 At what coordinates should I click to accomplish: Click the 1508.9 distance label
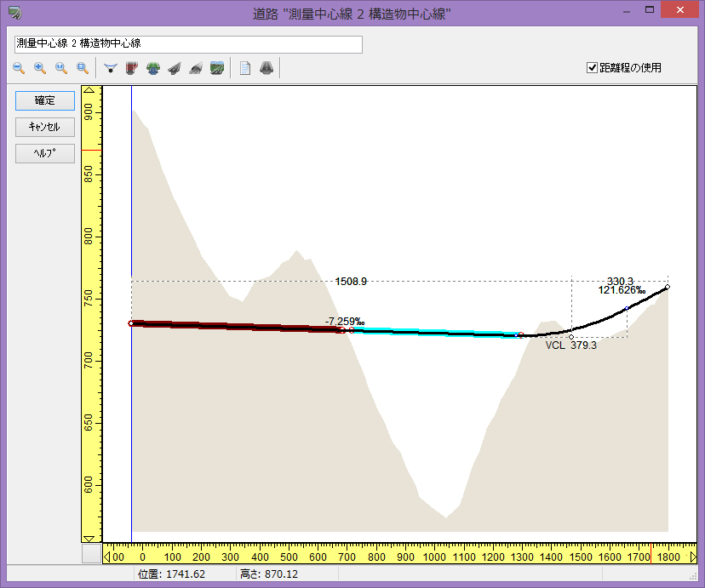(x=351, y=282)
